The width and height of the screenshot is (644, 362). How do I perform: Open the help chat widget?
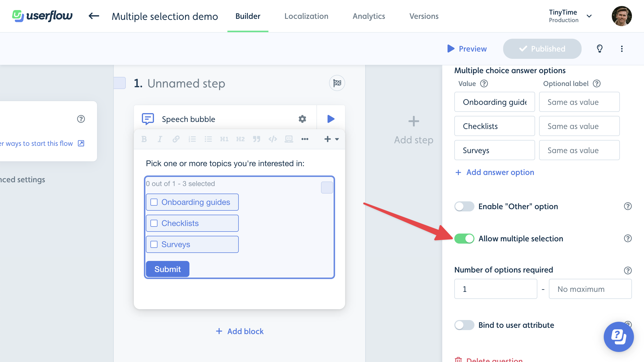[619, 337]
